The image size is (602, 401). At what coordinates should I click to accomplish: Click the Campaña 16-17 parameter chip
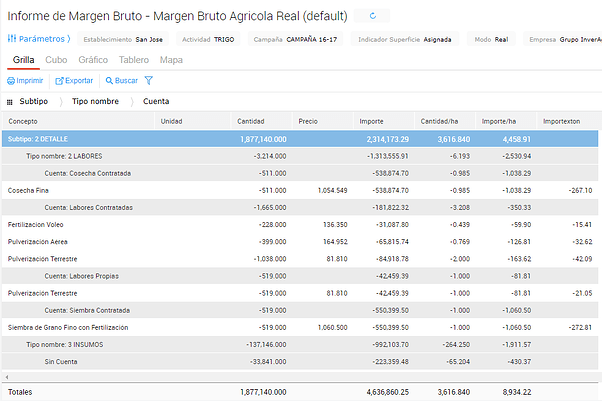pos(295,39)
